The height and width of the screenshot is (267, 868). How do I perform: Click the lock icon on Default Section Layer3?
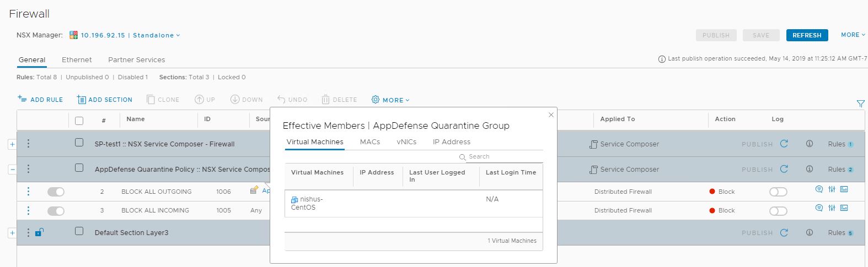point(39,232)
